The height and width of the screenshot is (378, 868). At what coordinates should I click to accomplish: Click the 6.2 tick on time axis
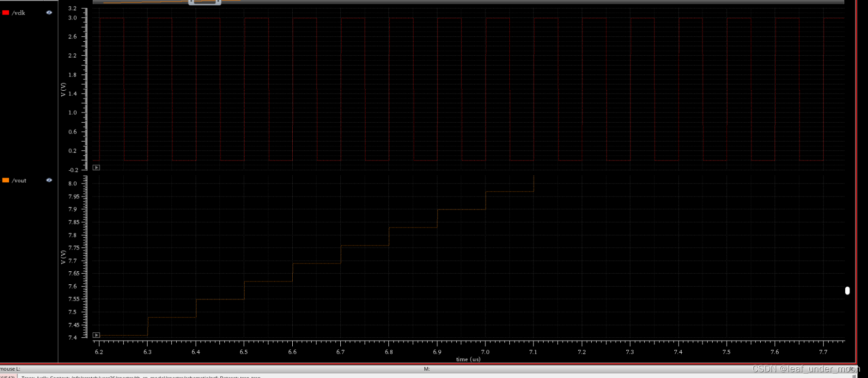(x=99, y=352)
